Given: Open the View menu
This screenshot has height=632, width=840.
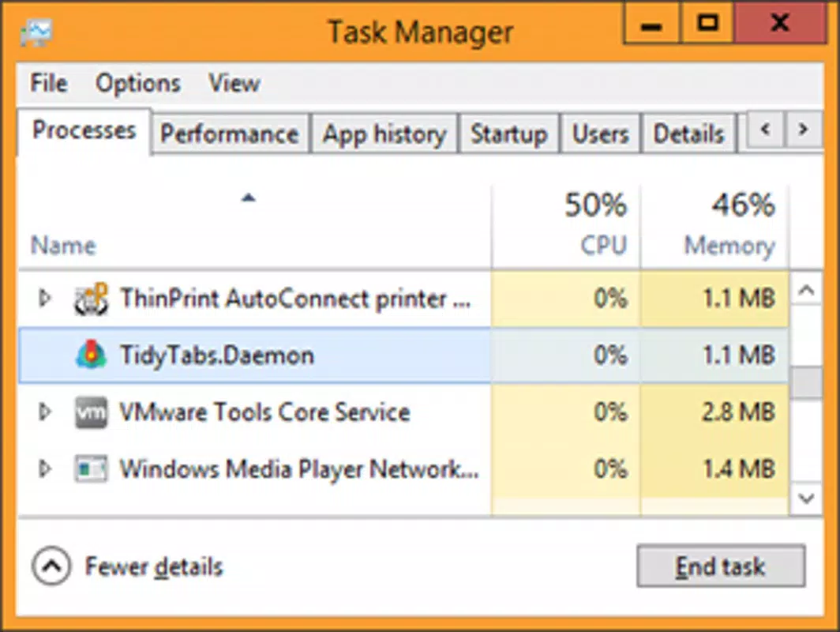Looking at the screenshot, I should click(x=234, y=83).
